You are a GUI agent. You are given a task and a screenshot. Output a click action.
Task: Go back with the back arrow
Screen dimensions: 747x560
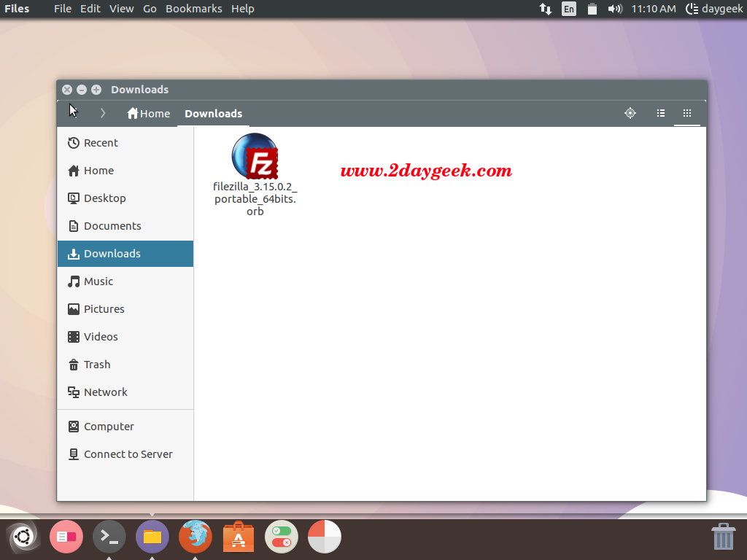(x=75, y=113)
